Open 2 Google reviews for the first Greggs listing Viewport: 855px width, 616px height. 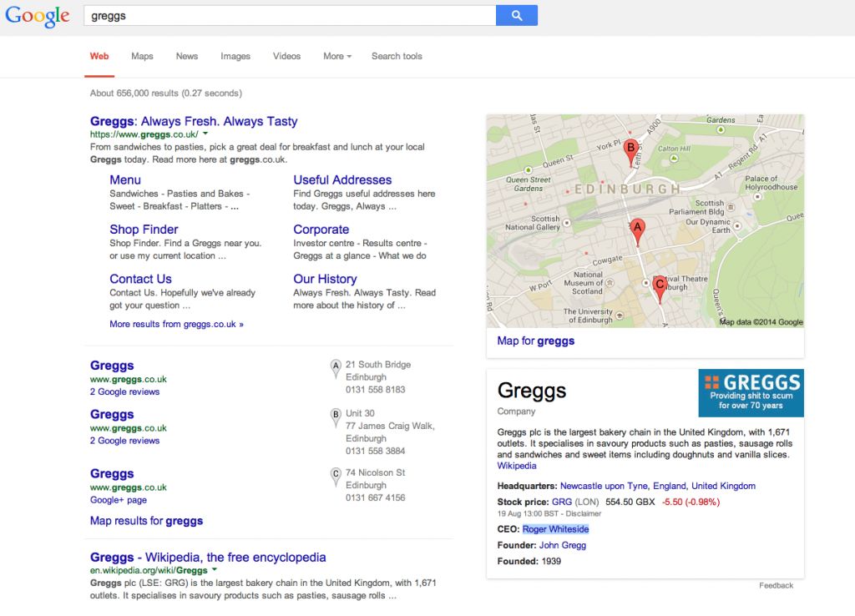point(126,391)
